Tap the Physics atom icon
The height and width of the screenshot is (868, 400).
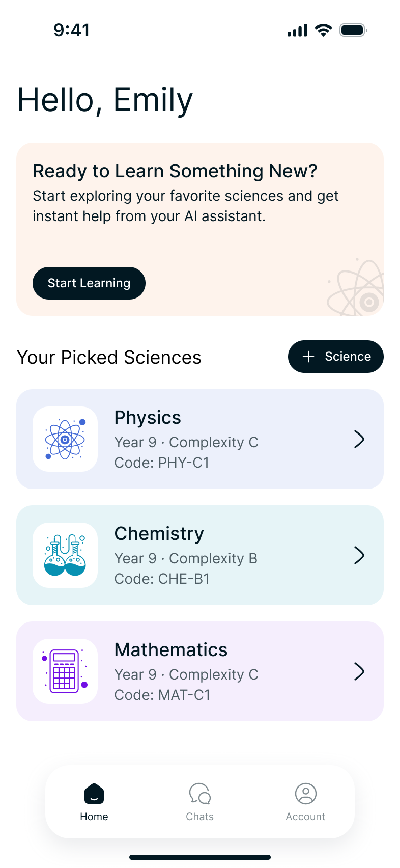click(x=65, y=439)
